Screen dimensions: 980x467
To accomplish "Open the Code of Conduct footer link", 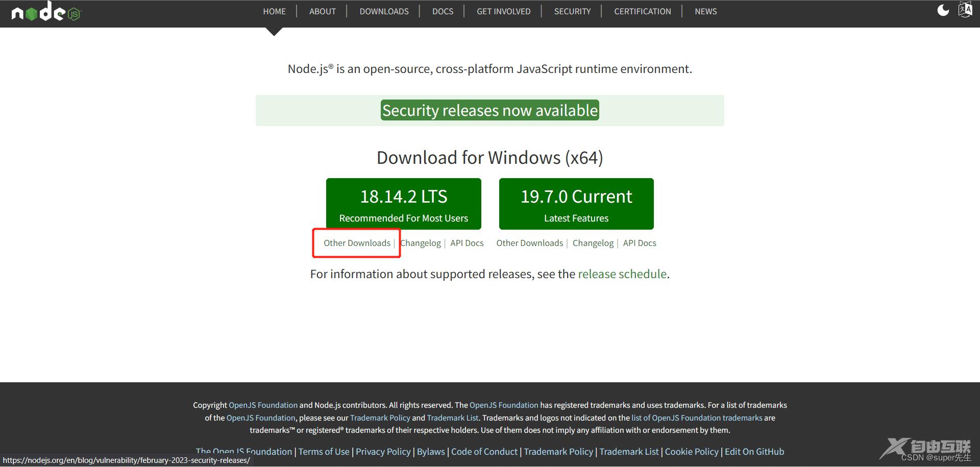I will 484,452.
